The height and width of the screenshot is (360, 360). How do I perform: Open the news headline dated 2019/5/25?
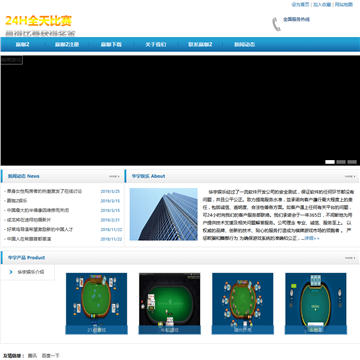pyautogui.click(x=44, y=191)
